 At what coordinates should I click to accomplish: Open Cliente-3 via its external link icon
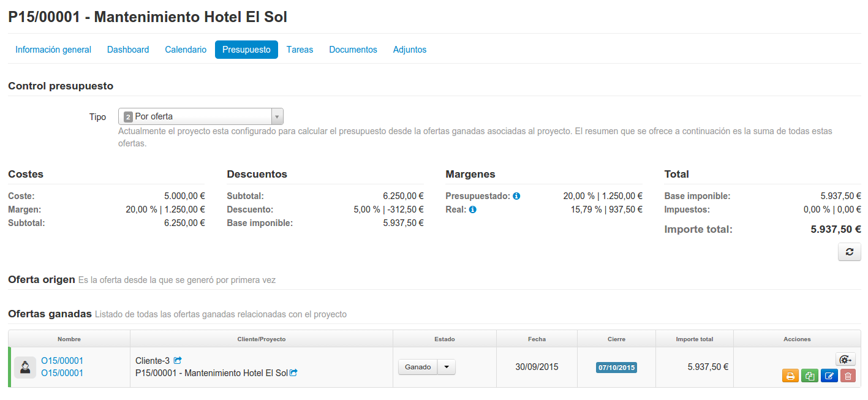coord(178,361)
